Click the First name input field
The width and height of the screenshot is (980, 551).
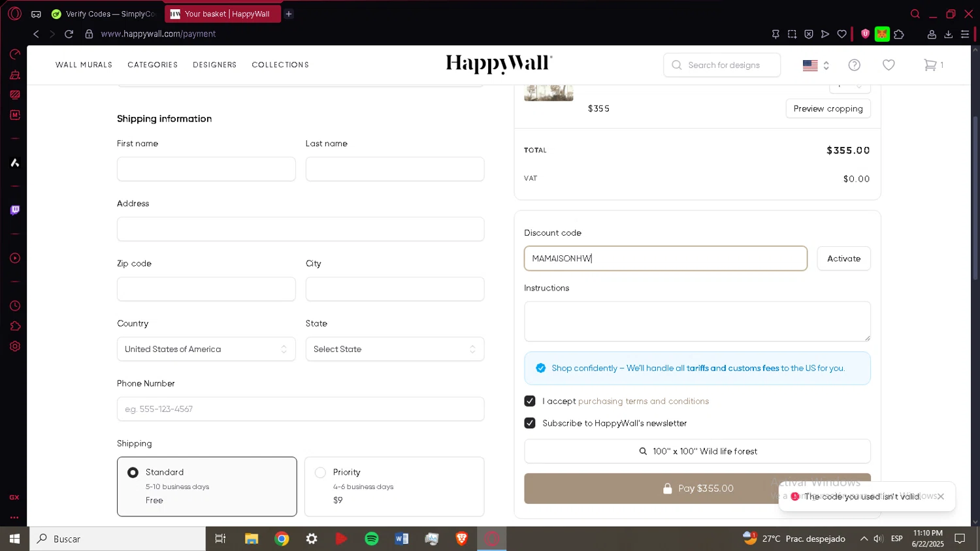[206, 169]
